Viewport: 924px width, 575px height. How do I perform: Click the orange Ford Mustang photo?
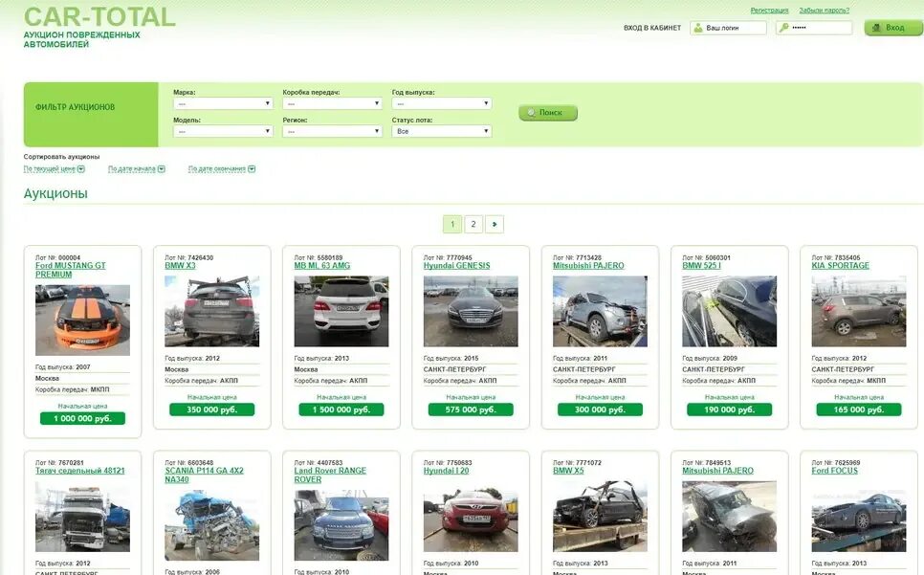[x=82, y=320]
